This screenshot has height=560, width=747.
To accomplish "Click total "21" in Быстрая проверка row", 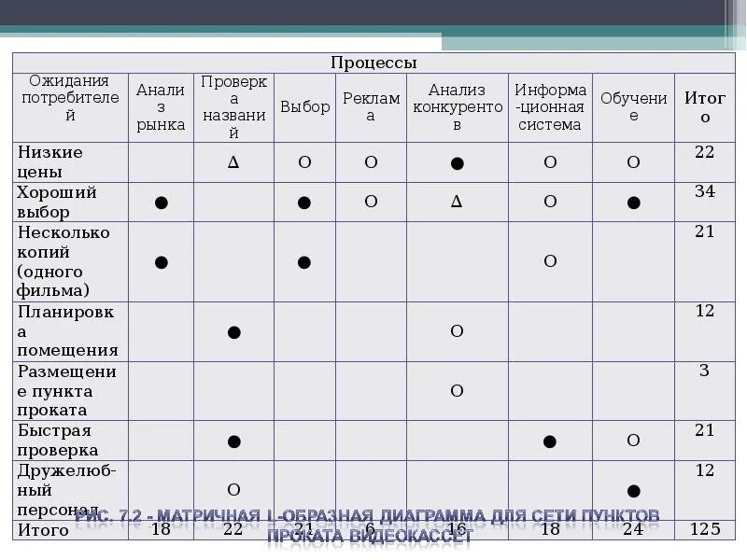I will 705,430.
